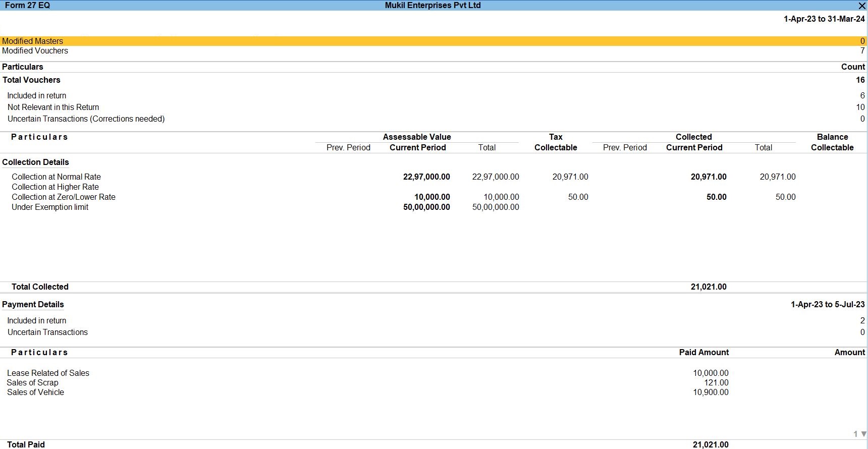Select Collection at Zero/Lower Rate row

point(433,197)
